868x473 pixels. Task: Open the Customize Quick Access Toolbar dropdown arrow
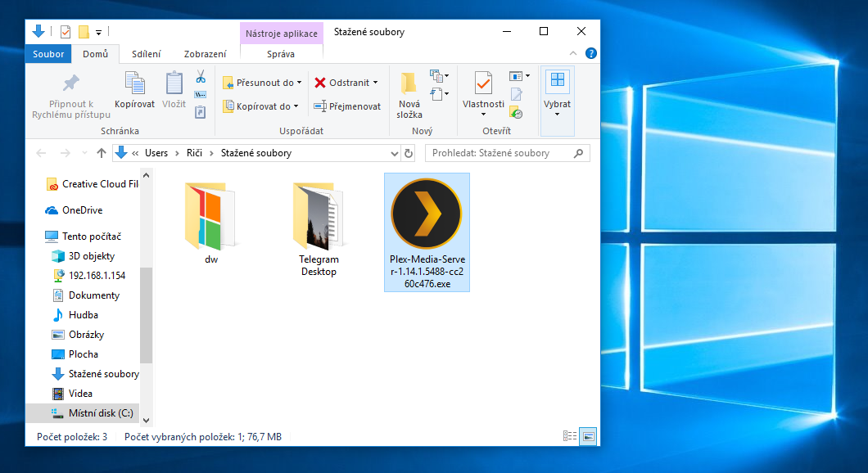[x=98, y=33]
